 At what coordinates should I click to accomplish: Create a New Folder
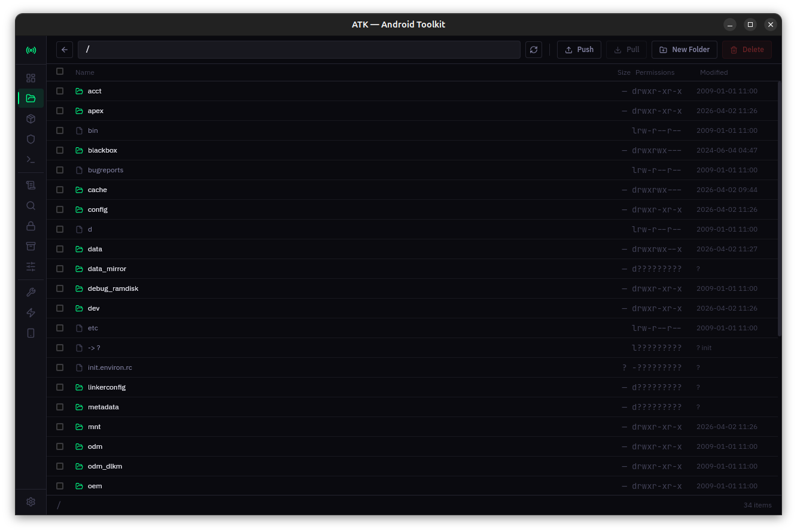(x=685, y=50)
